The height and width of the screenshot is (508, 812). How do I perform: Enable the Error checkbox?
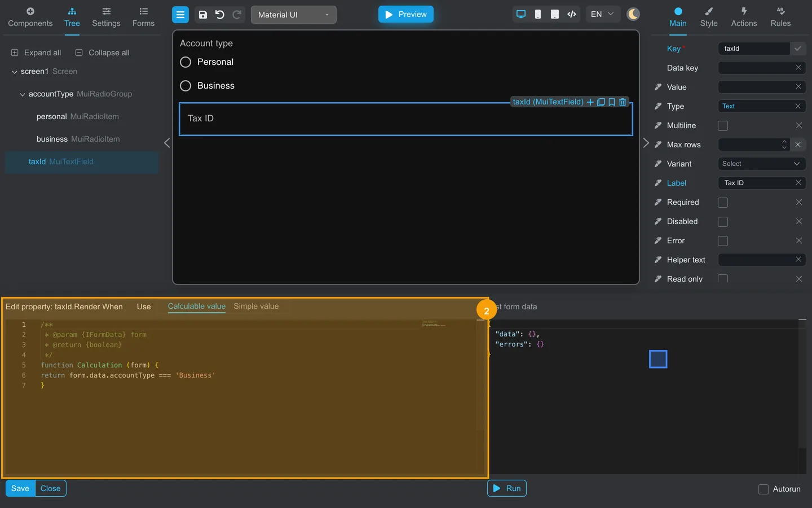pos(723,241)
